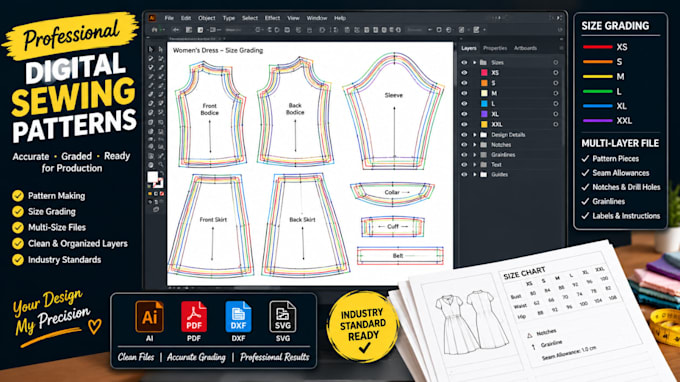Hide the S layer eye icon
This screenshot has height=382, width=680.
click(x=464, y=83)
